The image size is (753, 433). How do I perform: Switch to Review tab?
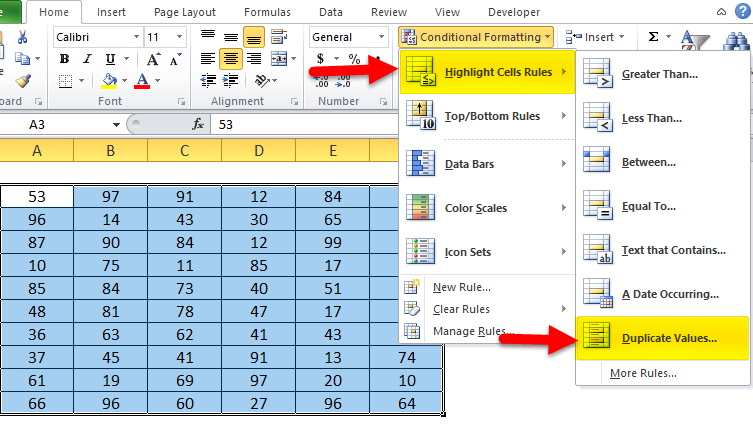tap(389, 12)
